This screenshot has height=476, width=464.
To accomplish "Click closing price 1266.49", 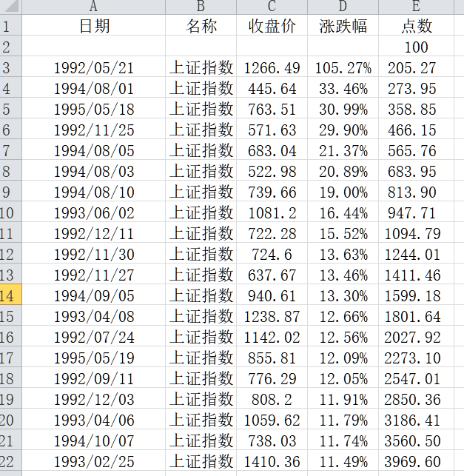I will 272,67.
